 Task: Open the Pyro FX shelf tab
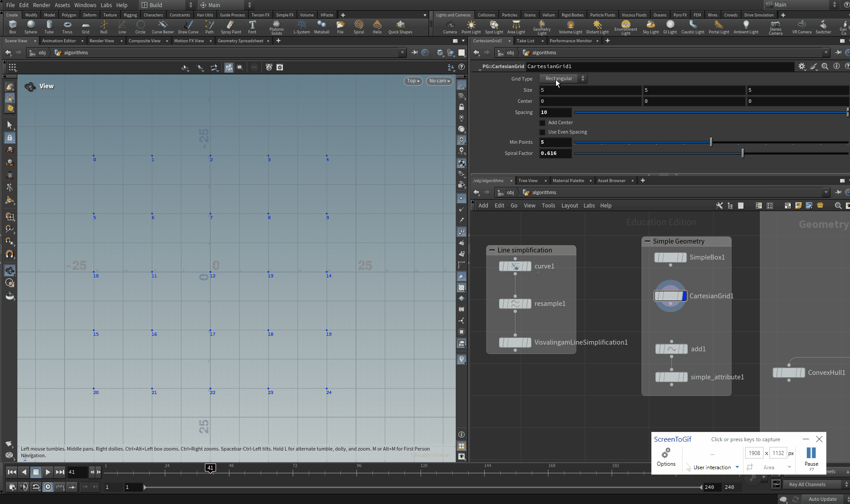pyautogui.click(x=680, y=15)
